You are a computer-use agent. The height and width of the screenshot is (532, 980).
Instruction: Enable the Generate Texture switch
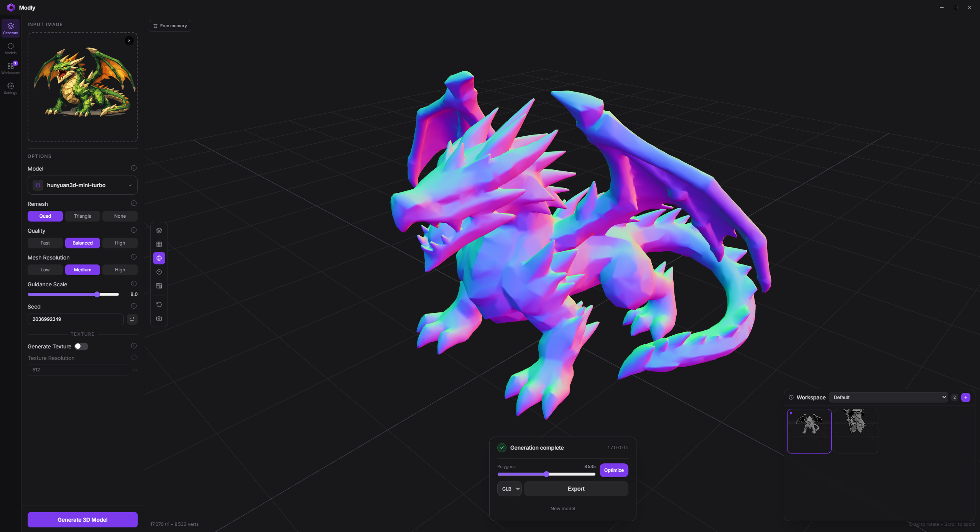81,346
